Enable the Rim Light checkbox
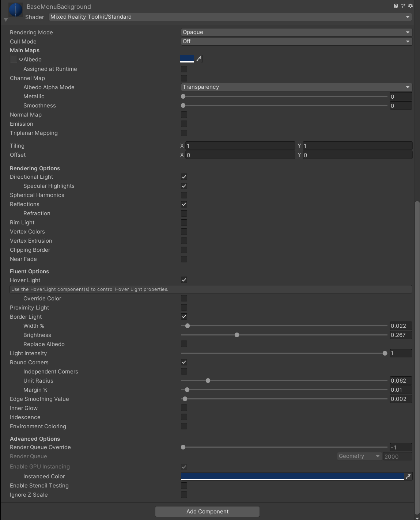Screen dimensions: 420x520 click(184, 222)
